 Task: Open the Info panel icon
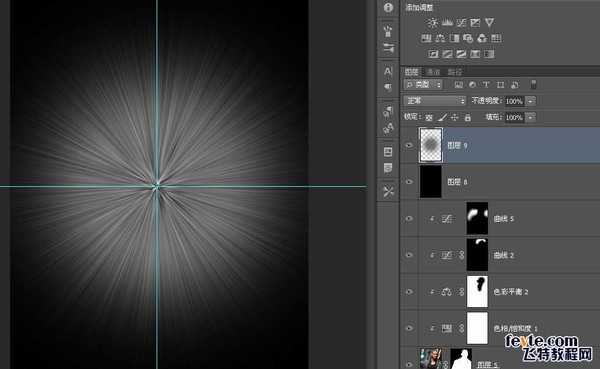(x=388, y=7)
